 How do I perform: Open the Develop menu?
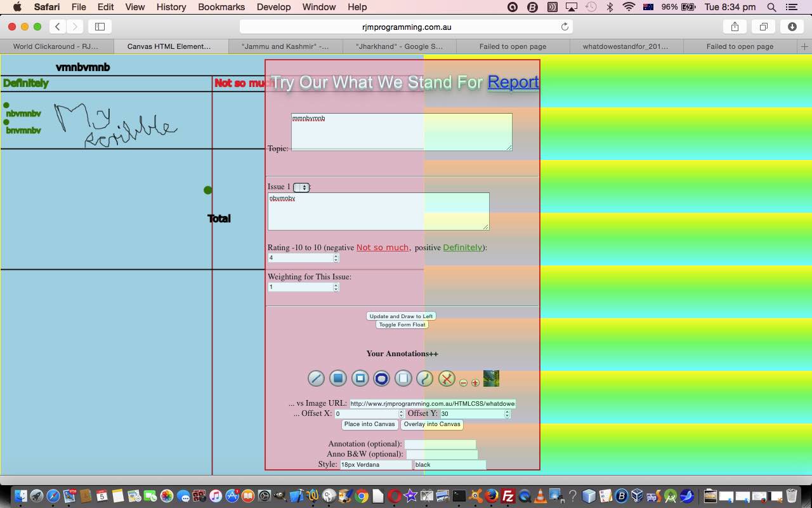tap(273, 7)
